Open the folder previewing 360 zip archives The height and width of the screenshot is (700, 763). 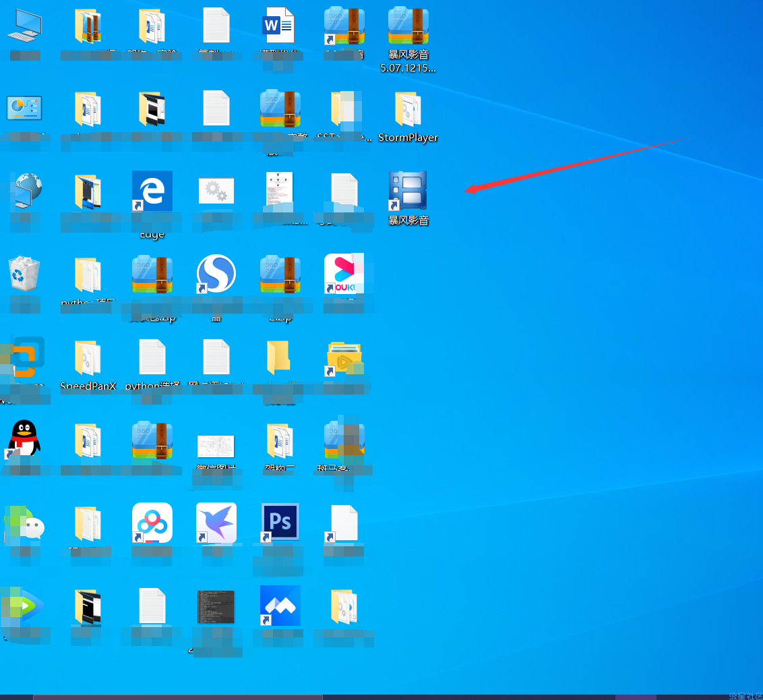point(88,26)
